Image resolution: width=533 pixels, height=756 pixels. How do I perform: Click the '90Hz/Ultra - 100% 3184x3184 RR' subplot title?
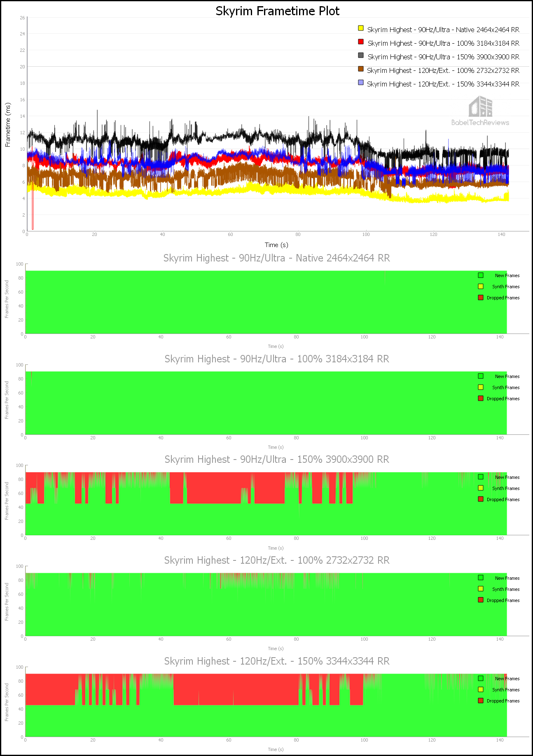click(277, 359)
